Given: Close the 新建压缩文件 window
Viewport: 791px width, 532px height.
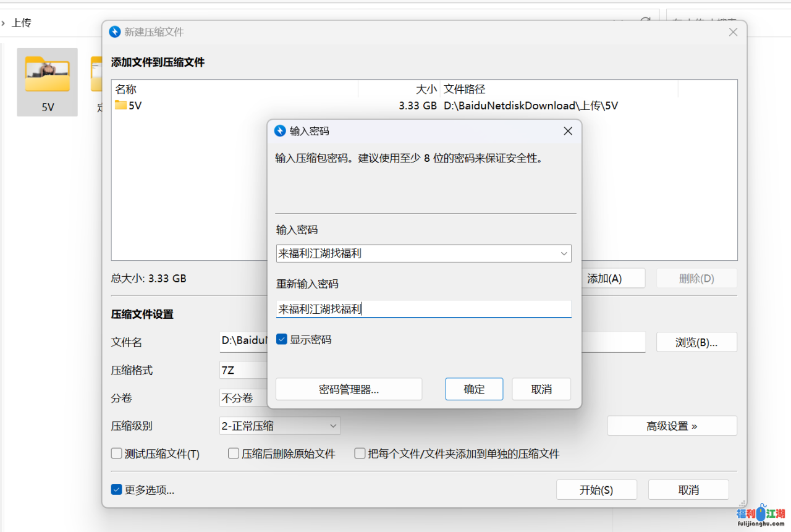Looking at the screenshot, I should [733, 32].
